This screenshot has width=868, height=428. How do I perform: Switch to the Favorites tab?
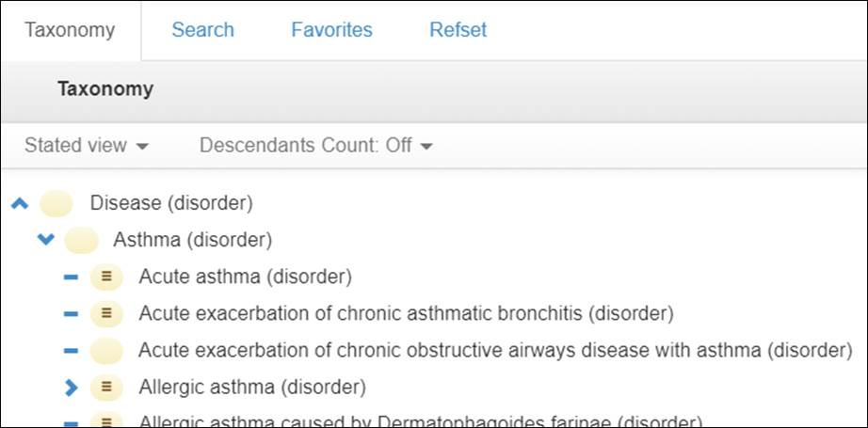(331, 30)
